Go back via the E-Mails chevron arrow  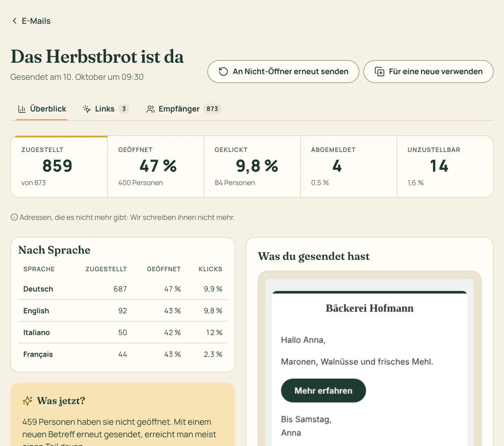point(15,21)
